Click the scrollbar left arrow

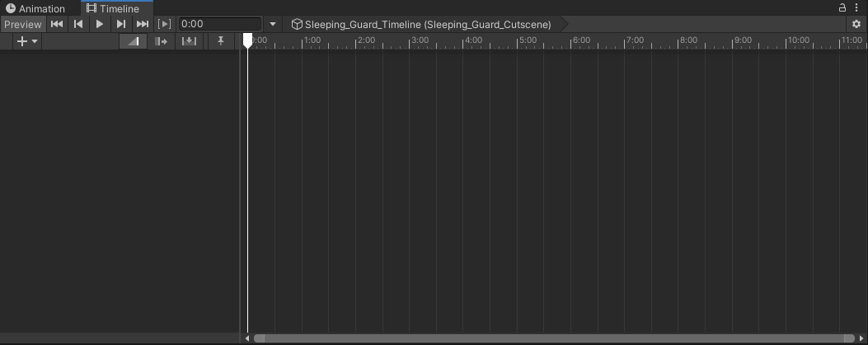(247, 338)
